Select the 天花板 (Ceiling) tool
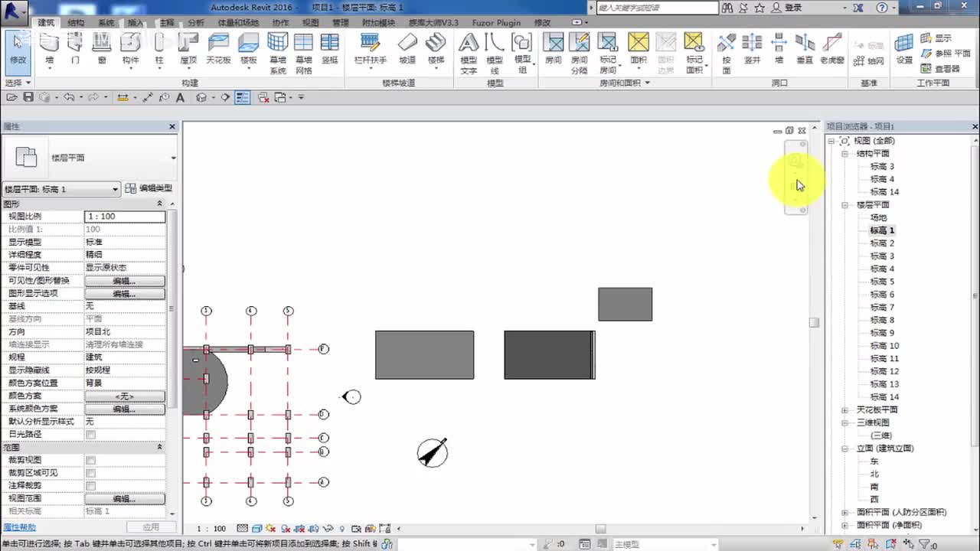Screen dimensions: 980x551 [218, 48]
